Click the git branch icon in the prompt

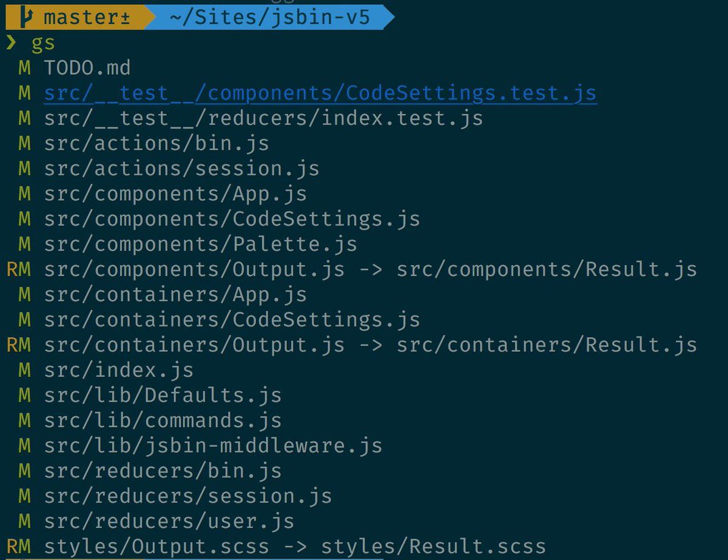25,18
